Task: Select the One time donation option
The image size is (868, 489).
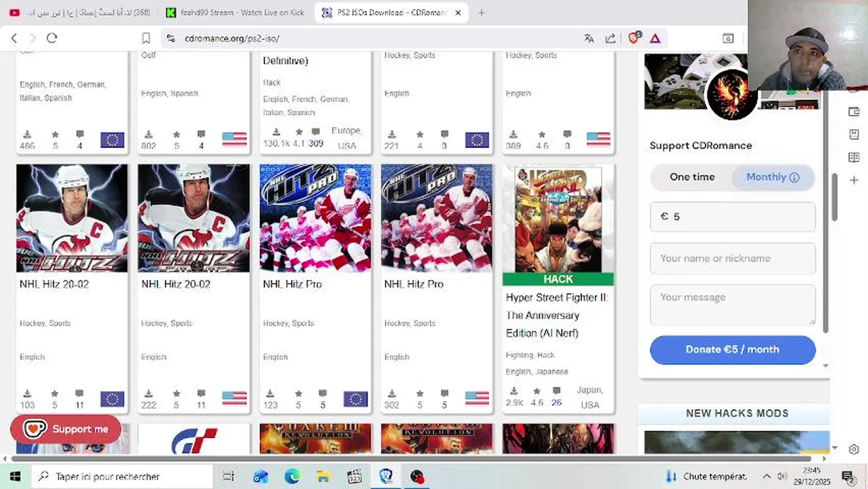Action: [691, 177]
